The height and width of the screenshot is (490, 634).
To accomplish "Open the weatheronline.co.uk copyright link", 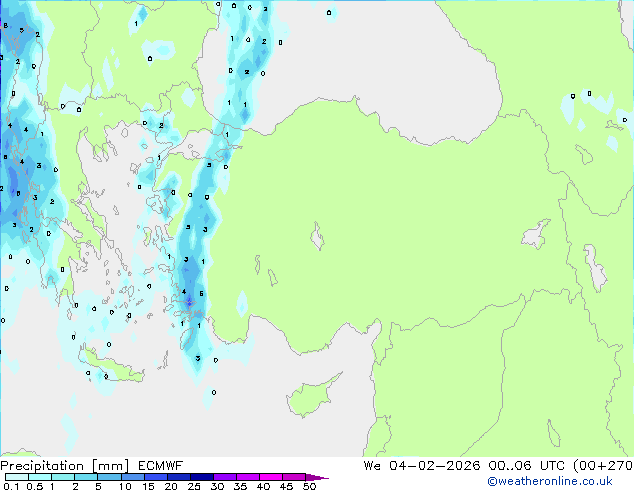I will click(549, 481).
